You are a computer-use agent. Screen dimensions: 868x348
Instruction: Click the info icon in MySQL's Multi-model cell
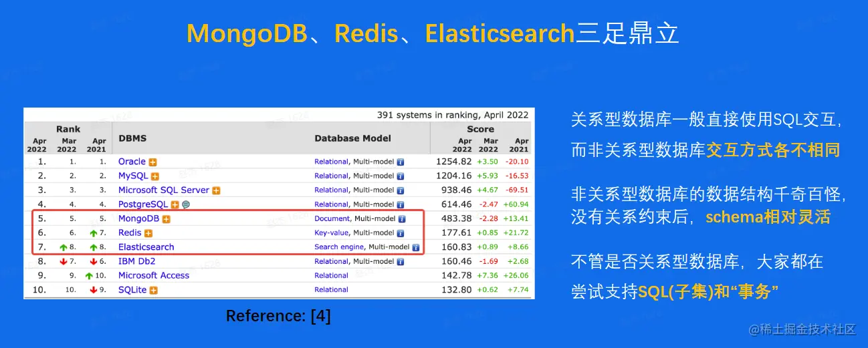pyautogui.click(x=401, y=176)
